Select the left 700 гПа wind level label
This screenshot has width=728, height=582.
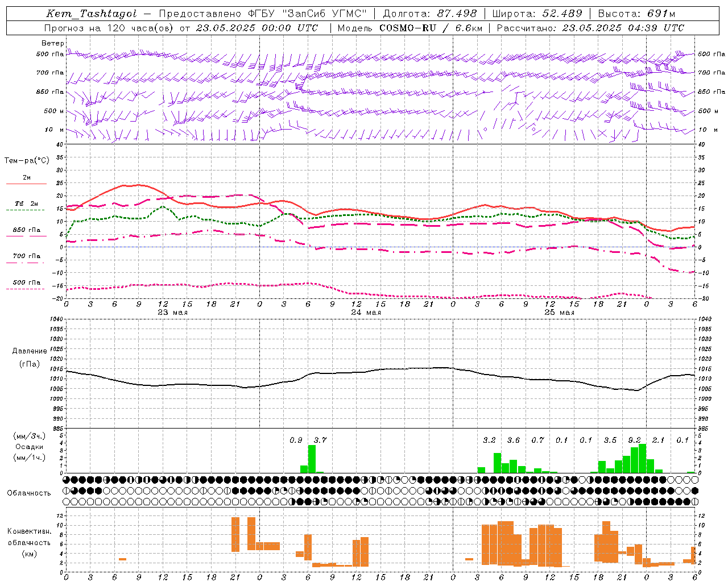click(50, 73)
